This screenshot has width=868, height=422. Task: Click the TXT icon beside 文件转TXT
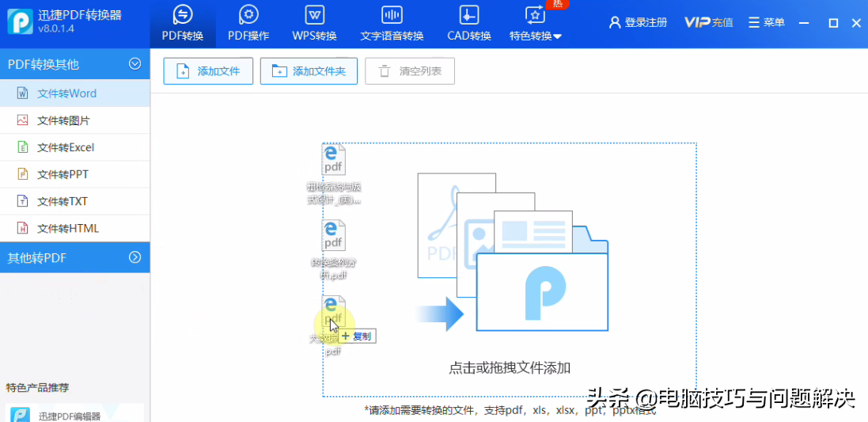click(x=23, y=201)
